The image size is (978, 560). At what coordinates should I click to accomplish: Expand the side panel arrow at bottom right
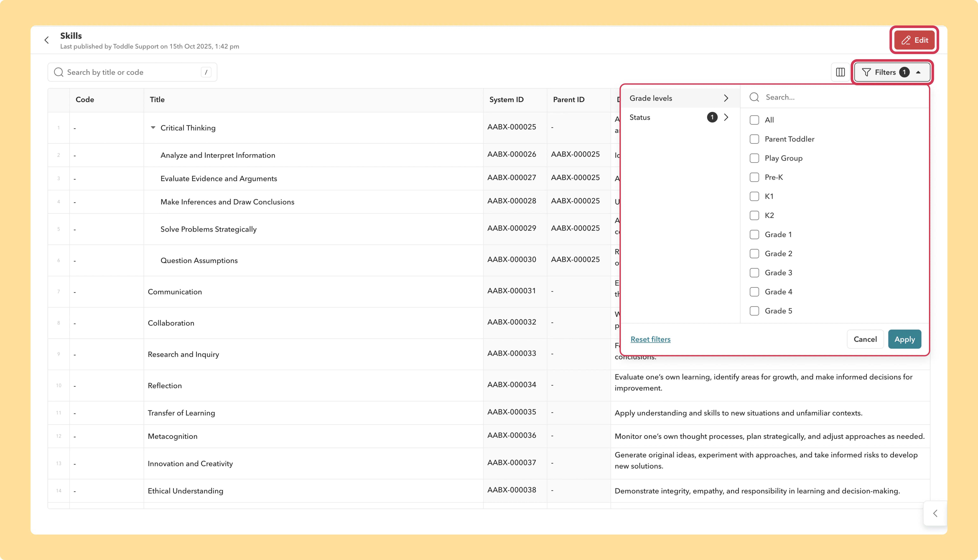click(935, 513)
